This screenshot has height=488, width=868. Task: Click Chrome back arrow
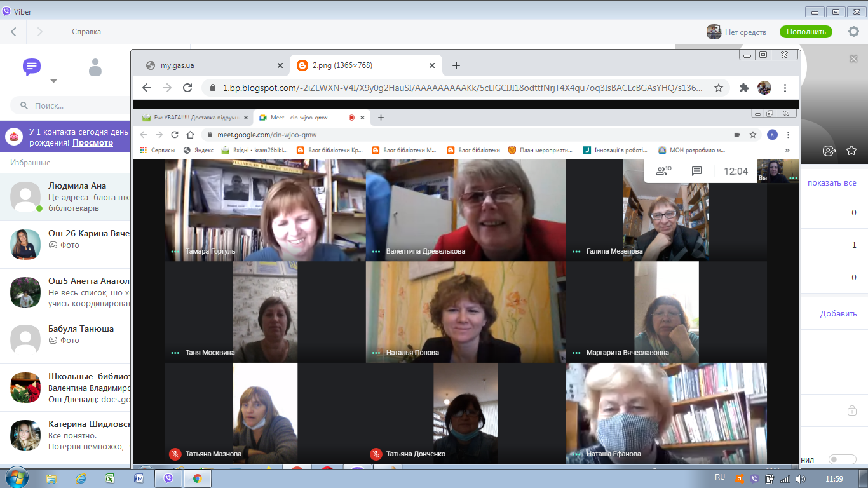tap(147, 88)
